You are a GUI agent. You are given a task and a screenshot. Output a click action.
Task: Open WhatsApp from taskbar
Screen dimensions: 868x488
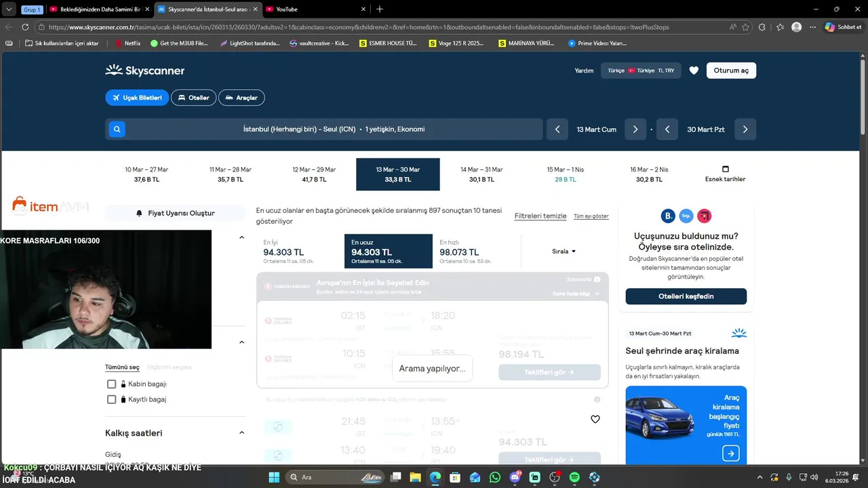click(x=495, y=477)
